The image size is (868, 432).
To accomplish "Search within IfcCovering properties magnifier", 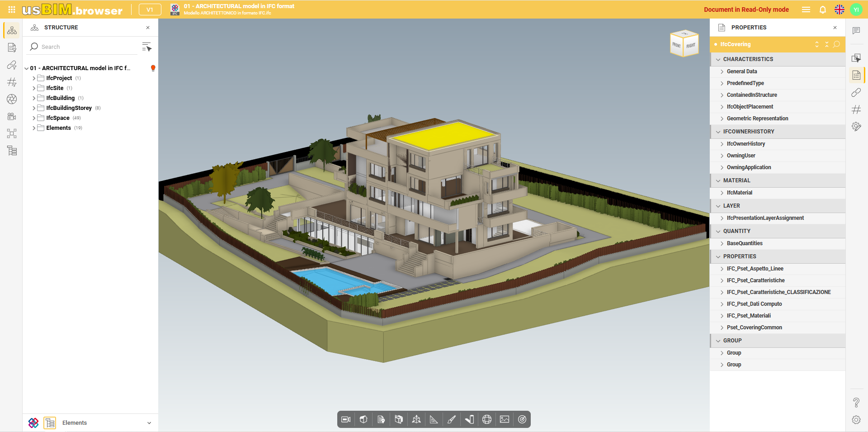I will 837,44.
